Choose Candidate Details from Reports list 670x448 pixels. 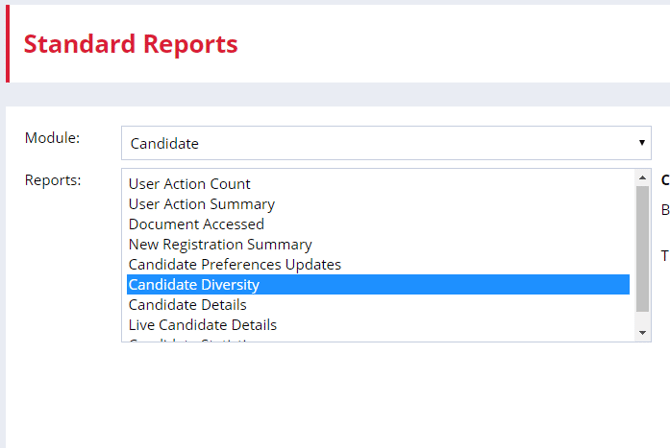[x=187, y=305]
